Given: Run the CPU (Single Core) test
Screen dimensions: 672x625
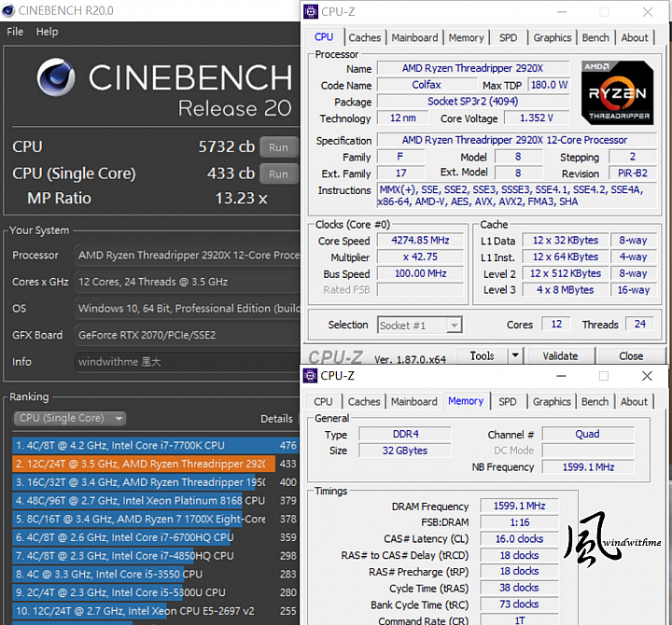Looking at the screenshot, I should (278, 174).
